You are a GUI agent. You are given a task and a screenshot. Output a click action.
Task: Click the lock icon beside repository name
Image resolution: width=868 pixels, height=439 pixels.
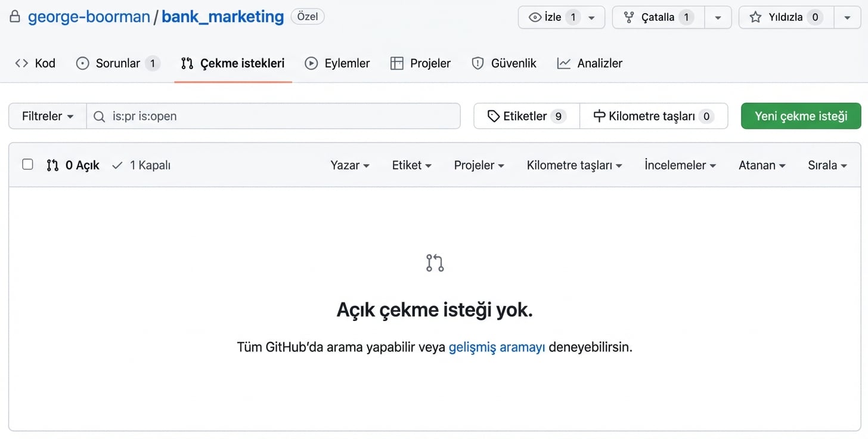point(14,17)
